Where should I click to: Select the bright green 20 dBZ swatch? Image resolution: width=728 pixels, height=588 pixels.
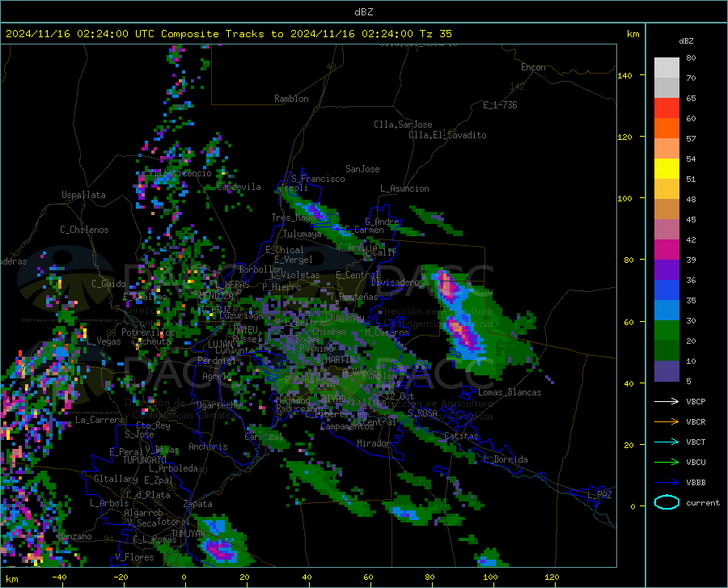click(x=667, y=331)
